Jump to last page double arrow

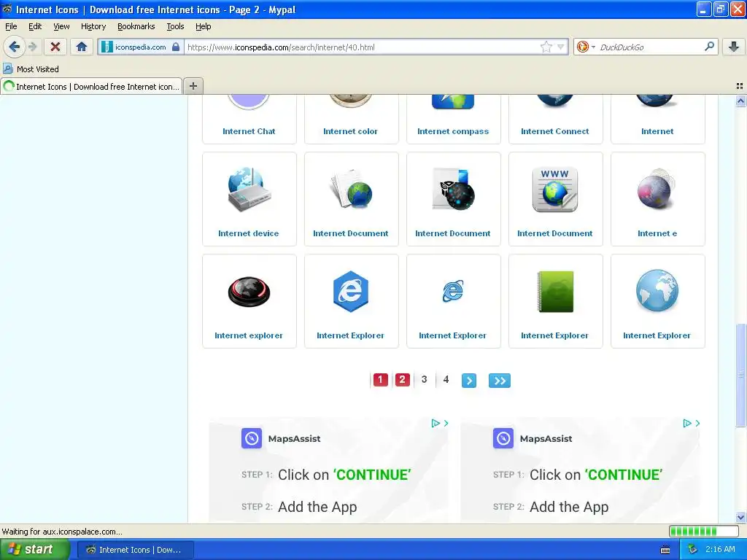[499, 381]
